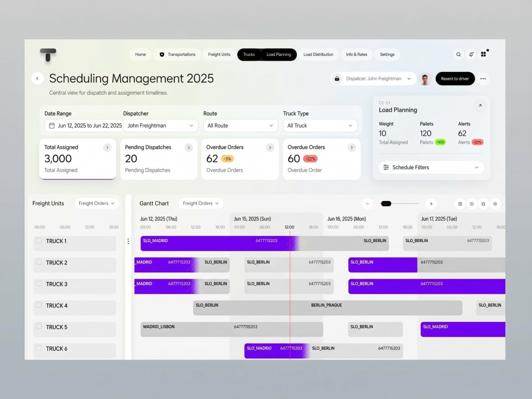Select Truck 4 SLO_BERLIN BERLIN_PRAQUE bar
The width and height of the screenshot is (532, 399).
click(x=327, y=307)
